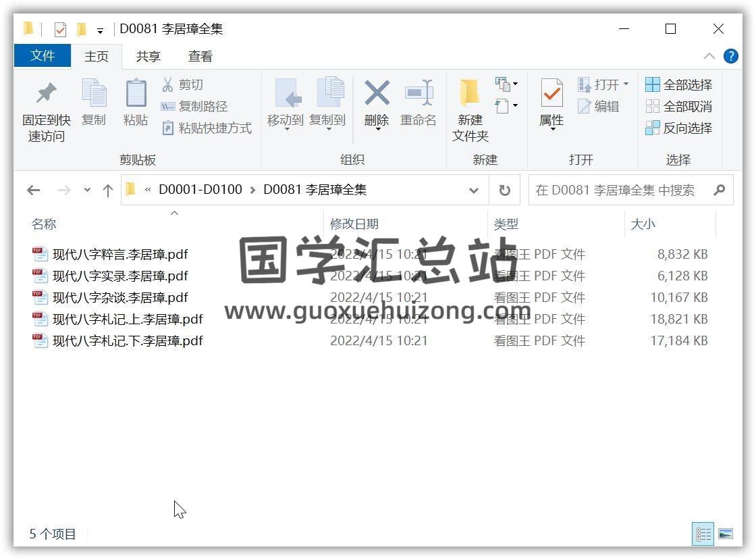The width and height of the screenshot is (756, 560).
Task: Click the overflow chevron before D0001-D0100
Action: coord(148,190)
